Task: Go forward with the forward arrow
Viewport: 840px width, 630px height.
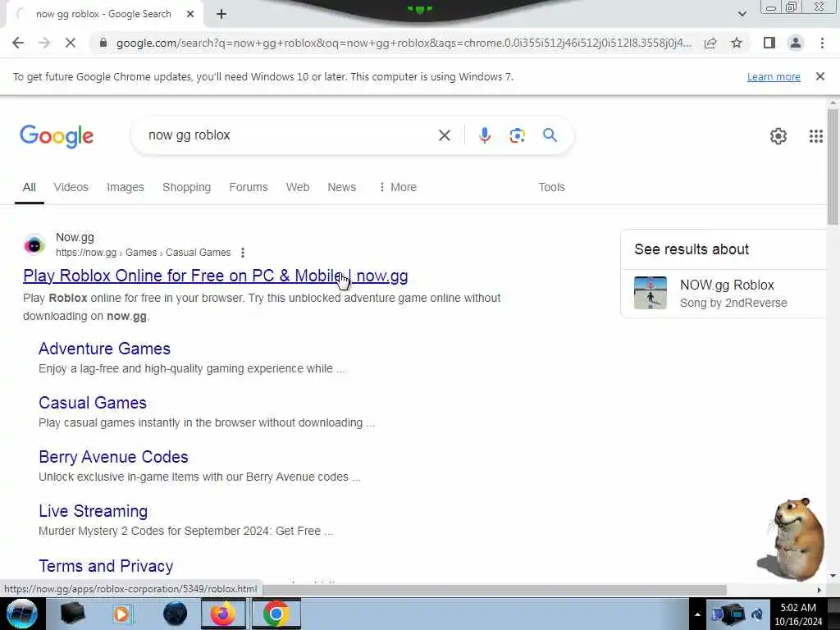Action: coord(44,43)
